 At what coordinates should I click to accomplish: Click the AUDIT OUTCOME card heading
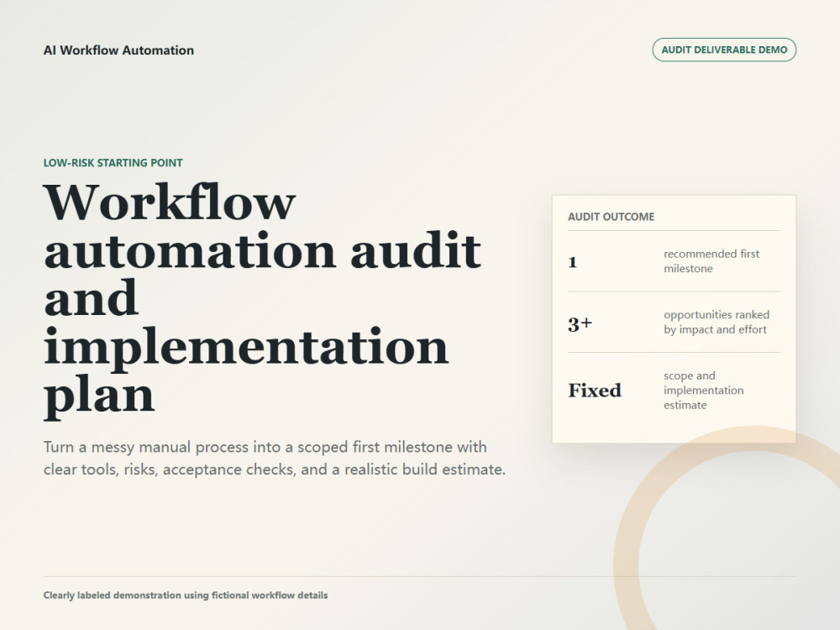point(612,217)
